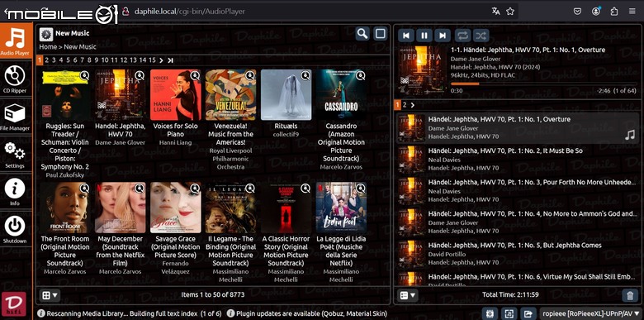Viewport: 644px width, 320px height.
Task: Click now playing Jephtha cover art
Action: [422, 71]
